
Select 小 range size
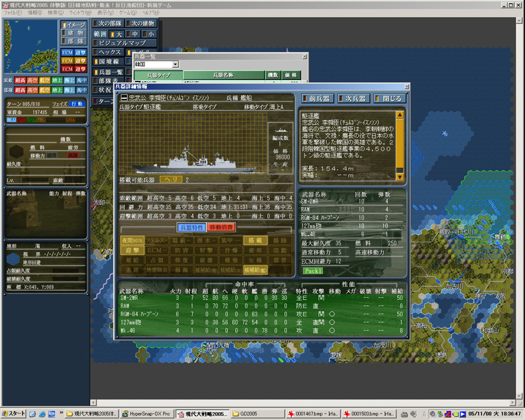[148, 34]
